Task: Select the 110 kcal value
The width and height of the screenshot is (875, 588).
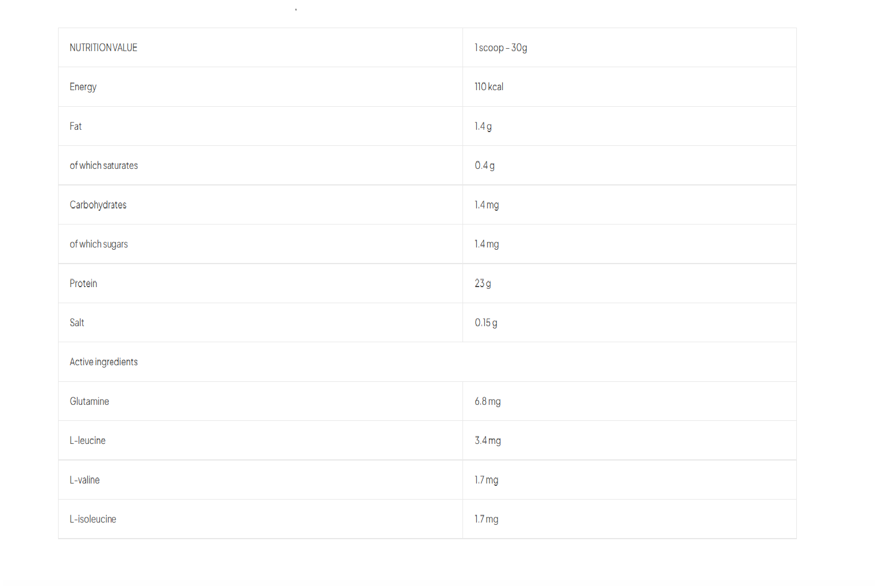Action: coord(489,87)
